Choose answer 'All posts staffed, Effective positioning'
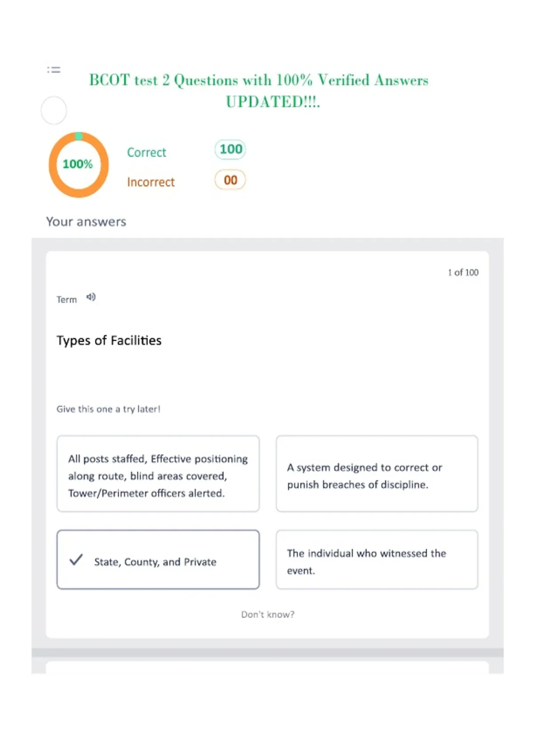534x756 pixels. pyautogui.click(x=158, y=474)
